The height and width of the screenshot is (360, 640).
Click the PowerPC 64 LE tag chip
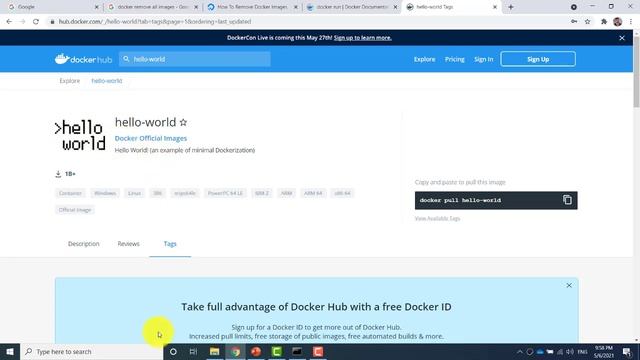(x=225, y=193)
